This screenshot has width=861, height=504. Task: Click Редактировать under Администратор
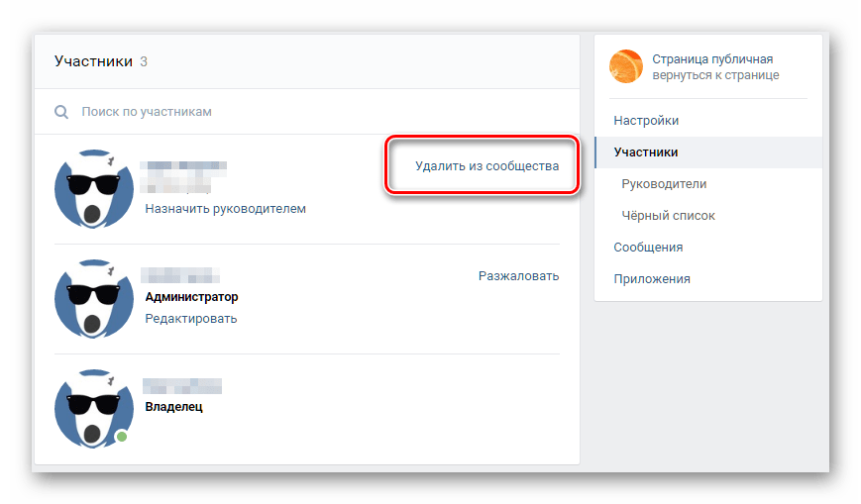[x=191, y=319]
